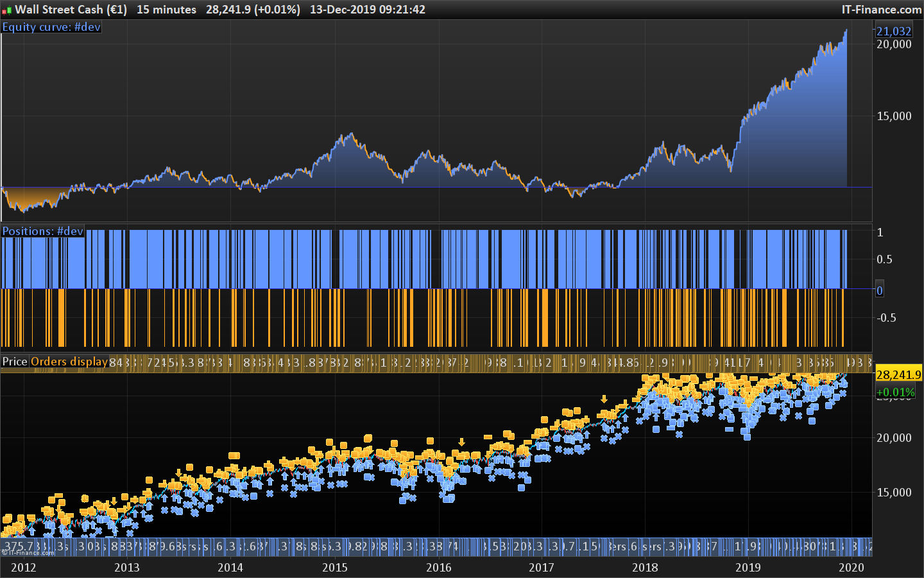Click the Wall Street Cash (€1) instrument title
This screenshot has height=578, width=924.
click(x=71, y=10)
